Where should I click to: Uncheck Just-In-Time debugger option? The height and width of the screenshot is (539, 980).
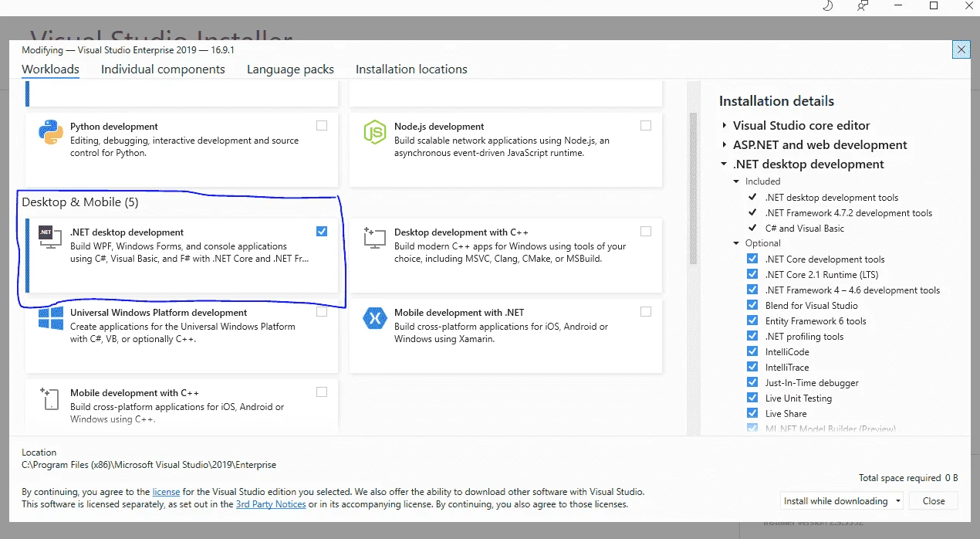(752, 383)
